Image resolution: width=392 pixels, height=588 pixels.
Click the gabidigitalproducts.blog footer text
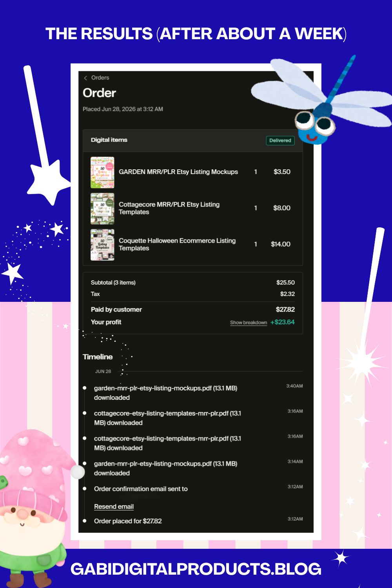[196, 569]
